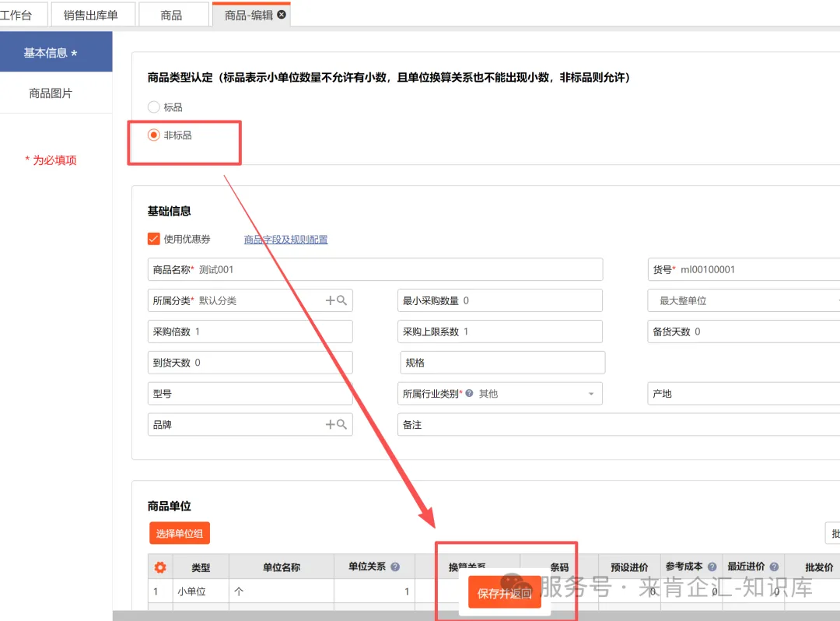The height and width of the screenshot is (621, 840).
Task: Click the help icon beside 最近进价
Action: [x=774, y=567]
